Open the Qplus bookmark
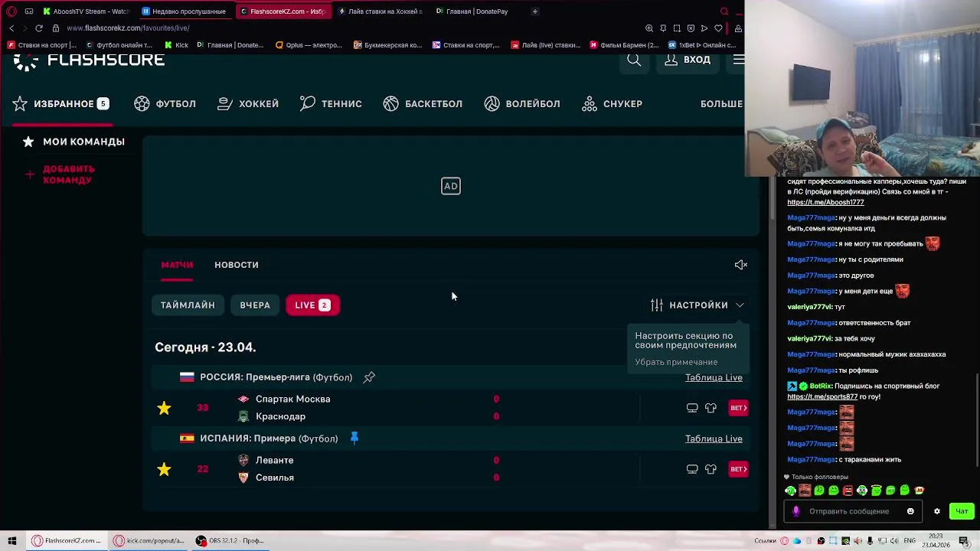The image size is (980, 551). tap(309, 45)
